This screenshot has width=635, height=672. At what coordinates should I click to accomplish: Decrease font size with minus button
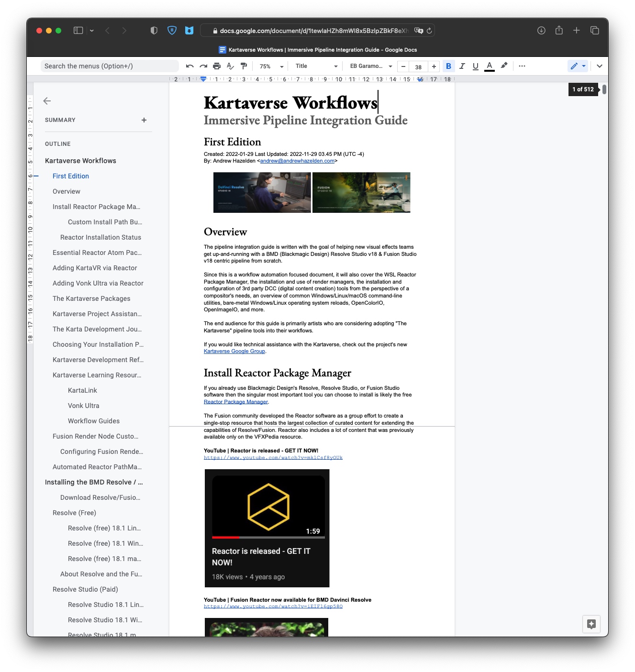tap(403, 66)
